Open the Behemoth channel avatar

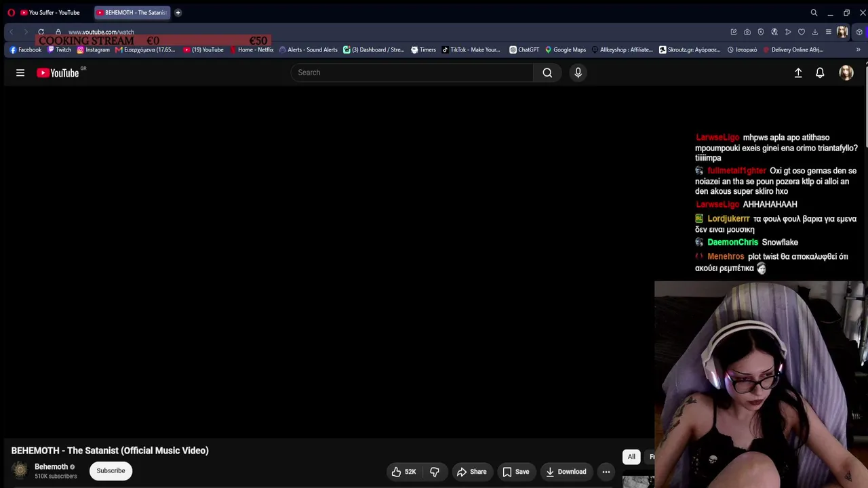[20, 470]
